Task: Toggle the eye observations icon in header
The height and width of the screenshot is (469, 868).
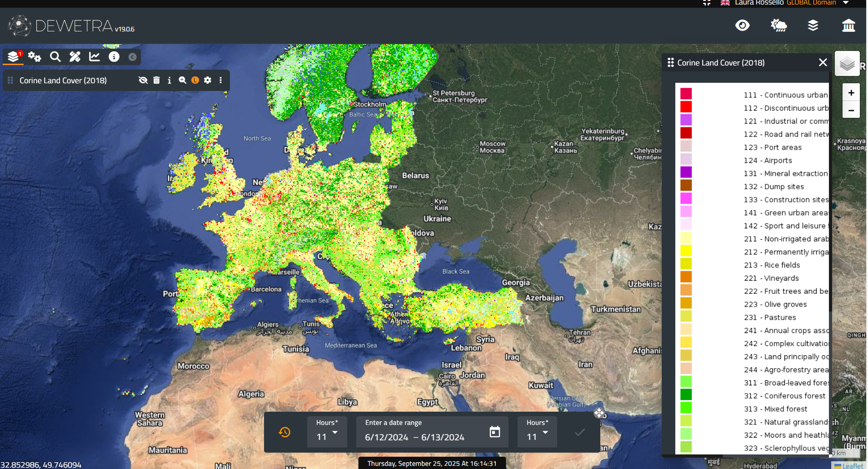Action: pyautogui.click(x=742, y=25)
